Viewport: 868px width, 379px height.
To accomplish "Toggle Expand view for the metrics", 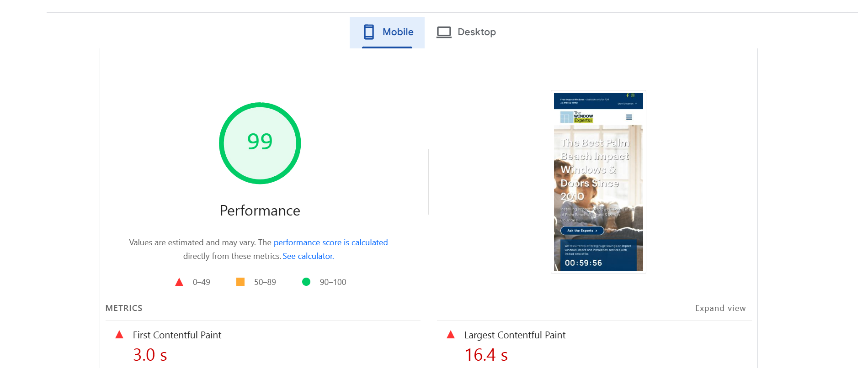I will pyautogui.click(x=720, y=308).
